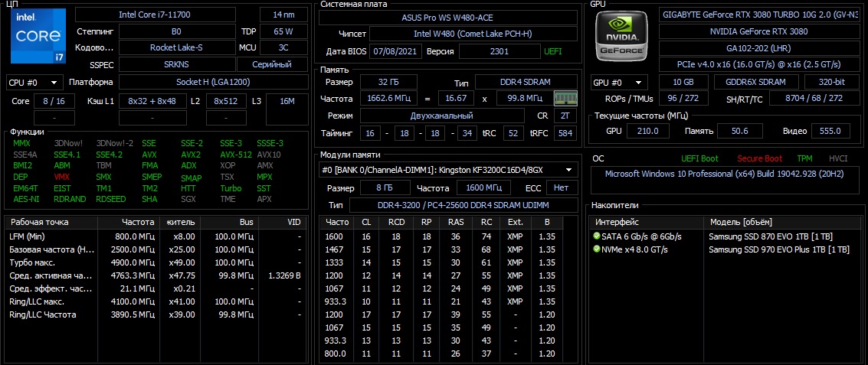Select the 1467 frequency timing row
Image resolution: width=868 pixels, height=365 pixels.
[441, 249]
